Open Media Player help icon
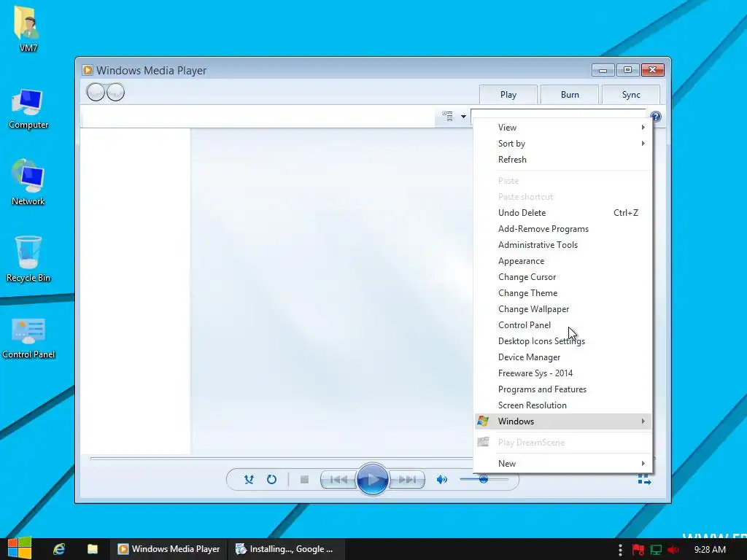 click(x=656, y=117)
